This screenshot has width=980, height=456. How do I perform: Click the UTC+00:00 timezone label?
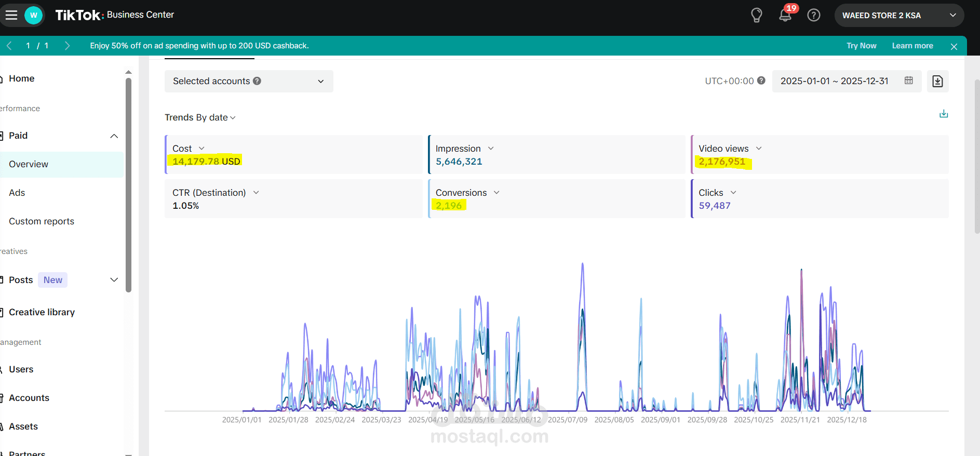(x=729, y=81)
